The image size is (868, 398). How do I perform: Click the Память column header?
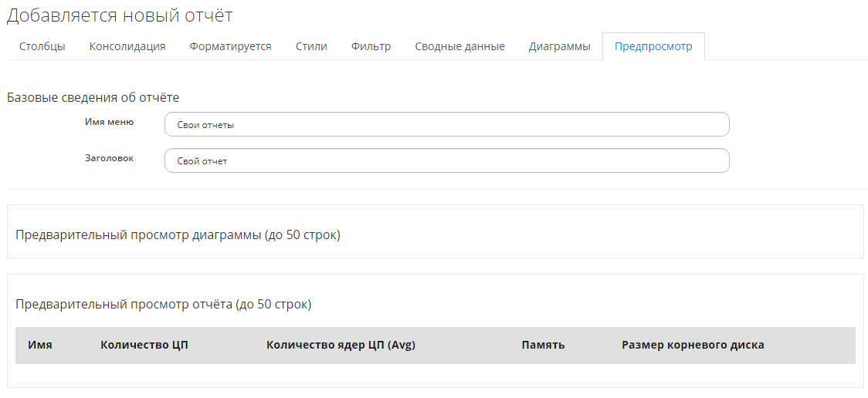[x=543, y=345]
